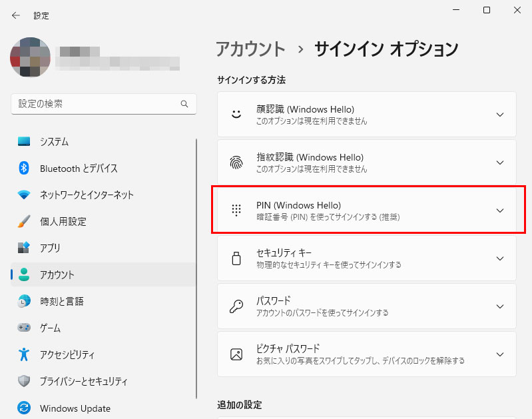The height and width of the screenshot is (419, 532).
Task: Expand the 顔認識 chevron
Action: (500, 115)
